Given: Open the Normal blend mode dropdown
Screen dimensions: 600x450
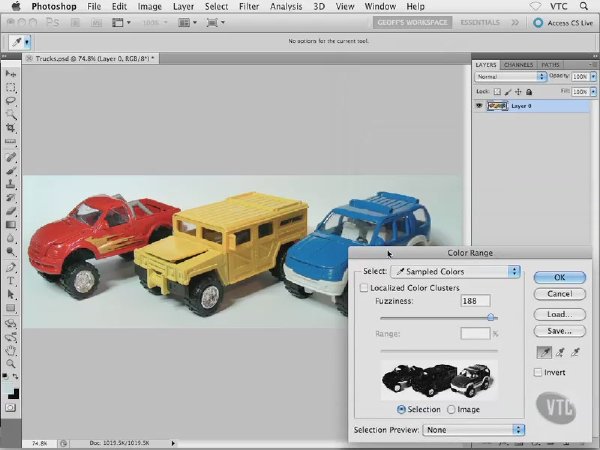Looking at the screenshot, I should [510, 77].
